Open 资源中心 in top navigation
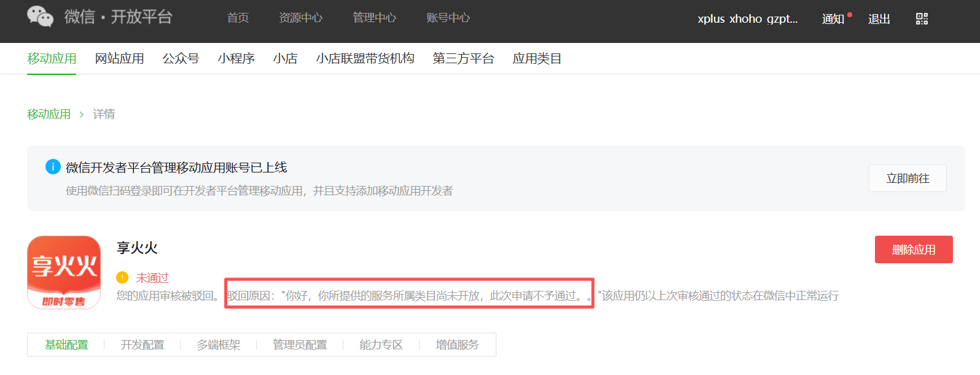980x375 pixels. coord(300,18)
